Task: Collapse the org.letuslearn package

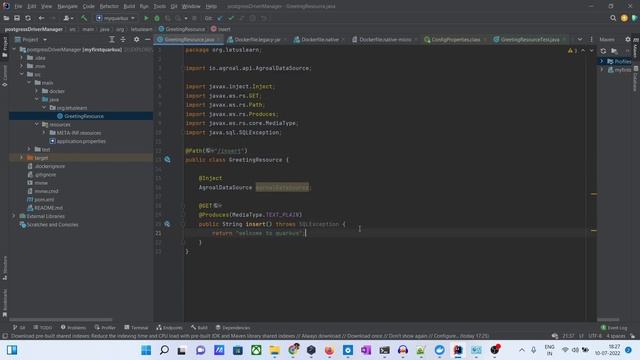Action: click(44, 108)
